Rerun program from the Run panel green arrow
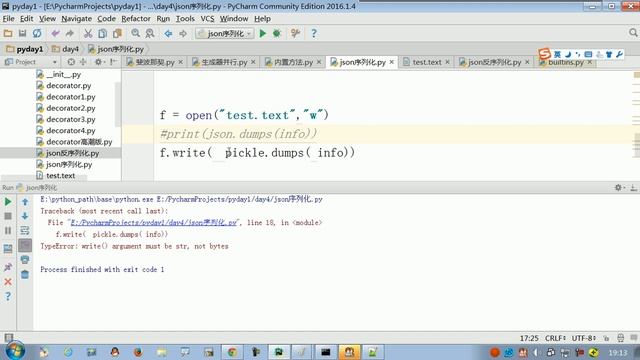 tap(8, 202)
